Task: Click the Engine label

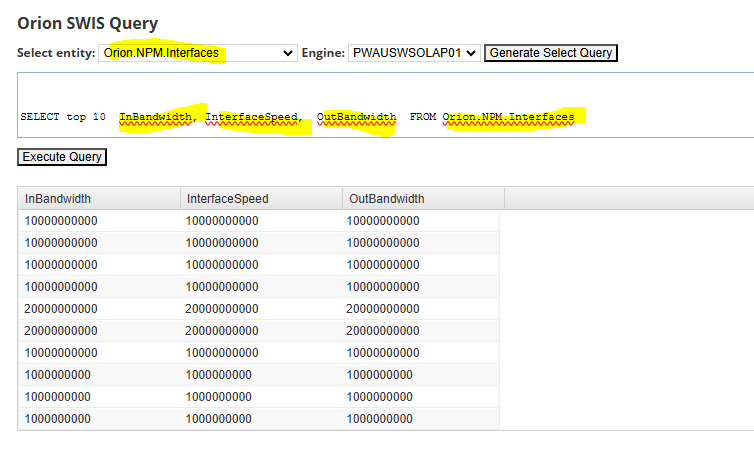Action: point(323,53)
